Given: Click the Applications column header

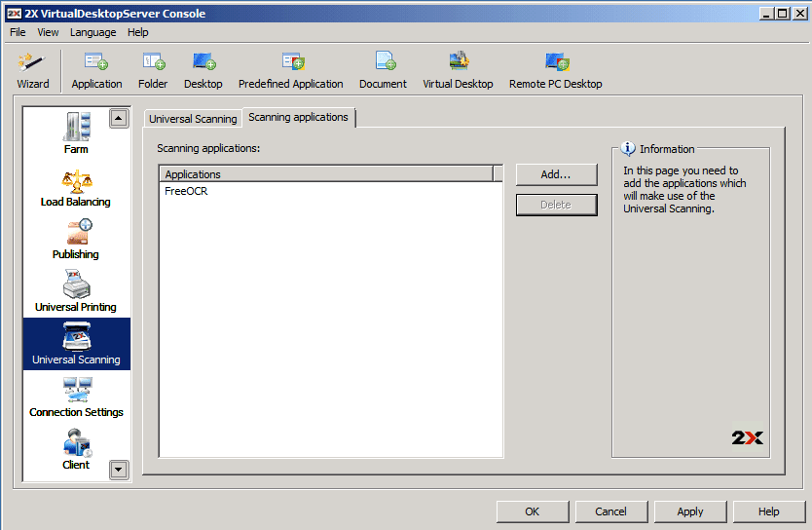Looking at the screenshot, I should pos(327,174).
